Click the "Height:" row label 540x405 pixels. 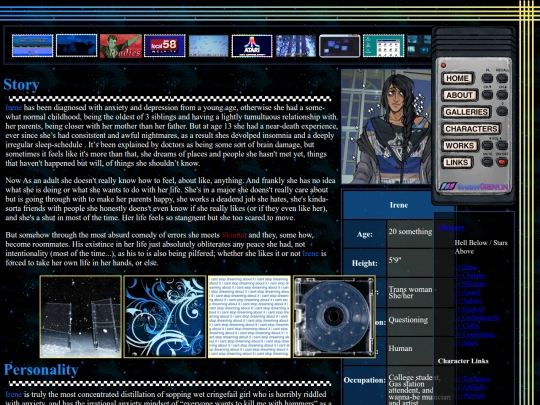[365, 263]
